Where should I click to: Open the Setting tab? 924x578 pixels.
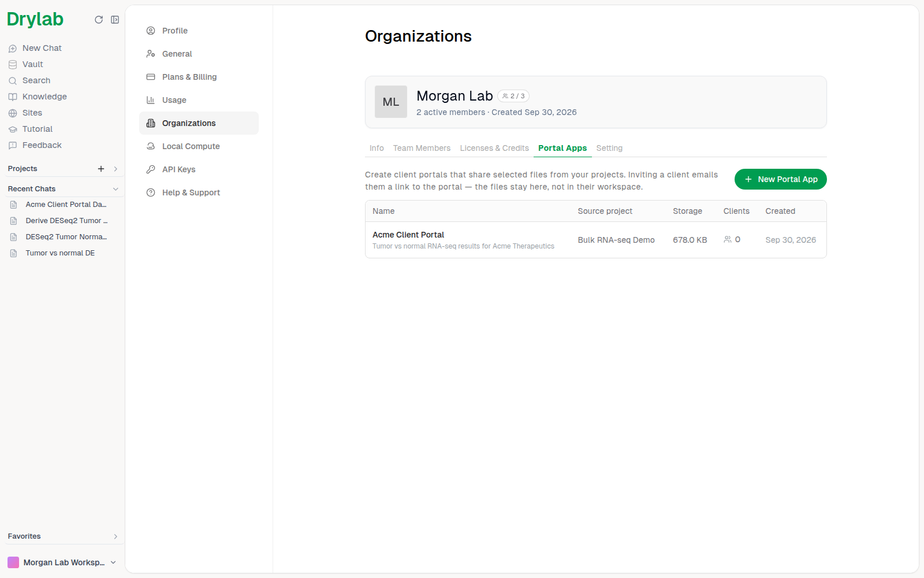coord(609,148)
